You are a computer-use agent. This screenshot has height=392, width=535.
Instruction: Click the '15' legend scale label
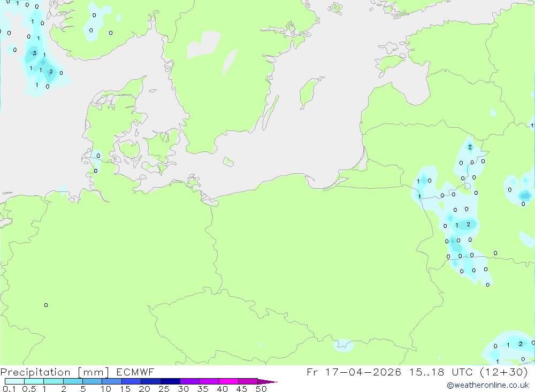(125, 389)
